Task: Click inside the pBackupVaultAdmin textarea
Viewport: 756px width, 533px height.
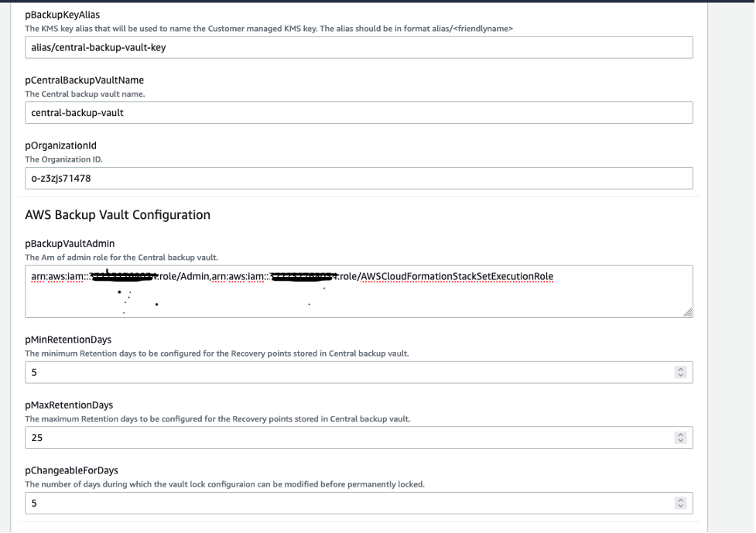Action: click(x=356, y=290)
